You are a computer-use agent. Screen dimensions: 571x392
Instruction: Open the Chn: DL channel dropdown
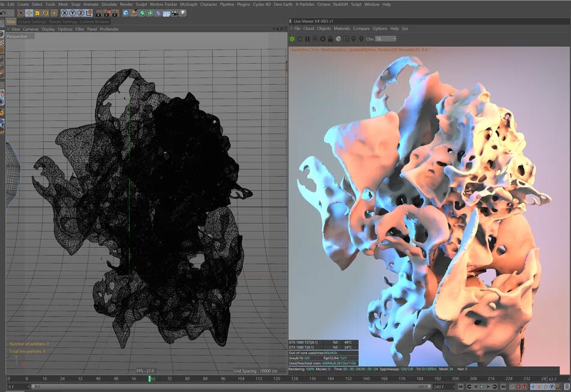[385, 39]
